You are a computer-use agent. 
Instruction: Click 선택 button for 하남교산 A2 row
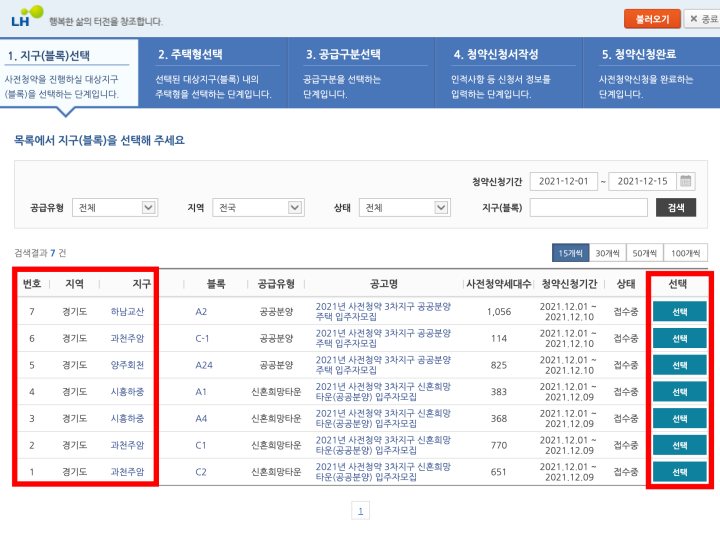coord(680,311)
